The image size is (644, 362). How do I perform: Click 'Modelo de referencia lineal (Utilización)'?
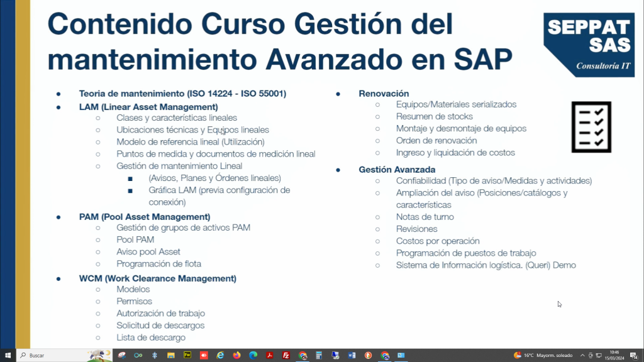click(x=190, y=142)
